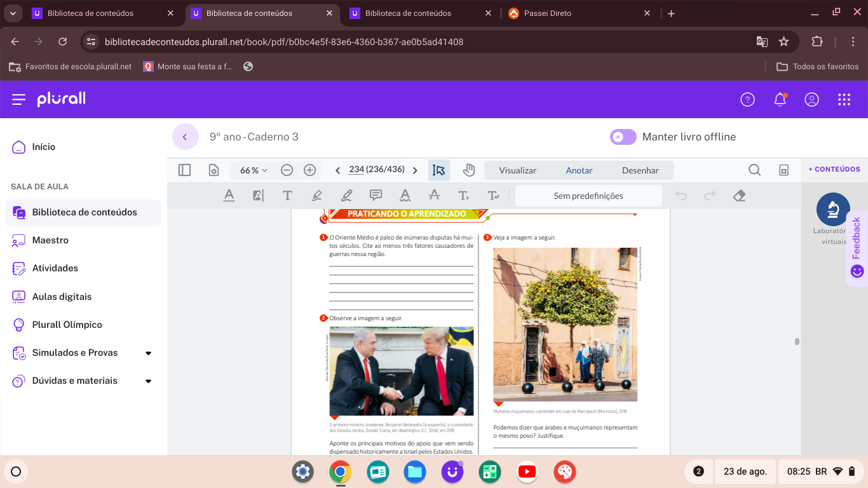Expand Dúvidas e materiais menu
Screen dimensions: 868x488
point(148,381)
